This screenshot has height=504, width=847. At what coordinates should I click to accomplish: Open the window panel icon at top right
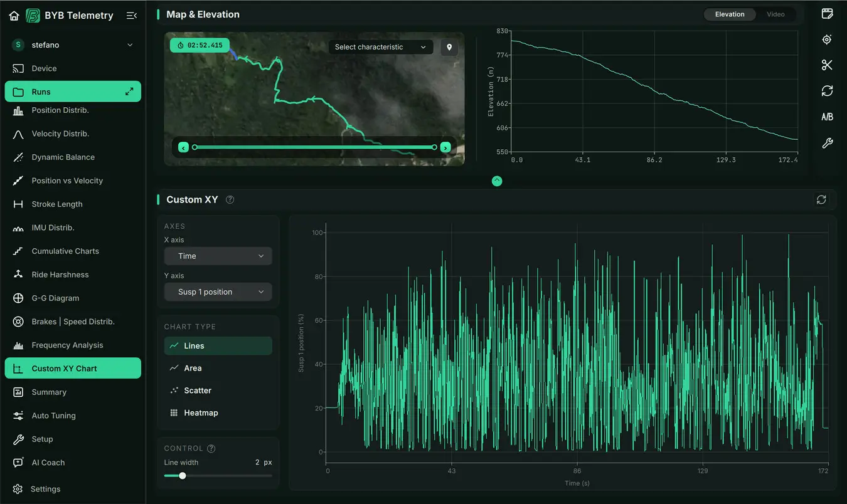coord(827,13)
